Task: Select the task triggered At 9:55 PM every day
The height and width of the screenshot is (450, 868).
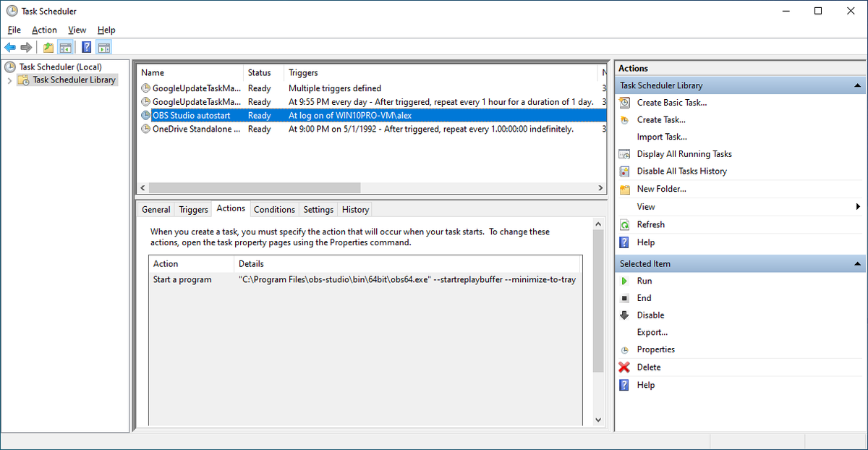Action: [x=371, y=102]
